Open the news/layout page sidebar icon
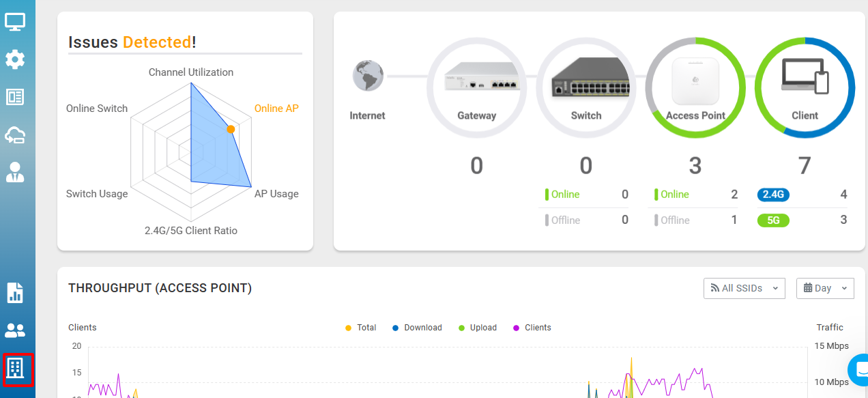This screenshot has height=398, width=868. 15,97
